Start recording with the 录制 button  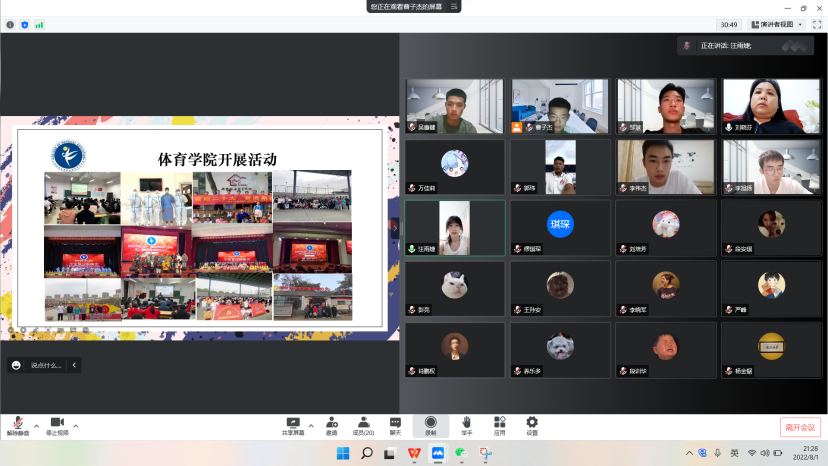coord(431,424)
